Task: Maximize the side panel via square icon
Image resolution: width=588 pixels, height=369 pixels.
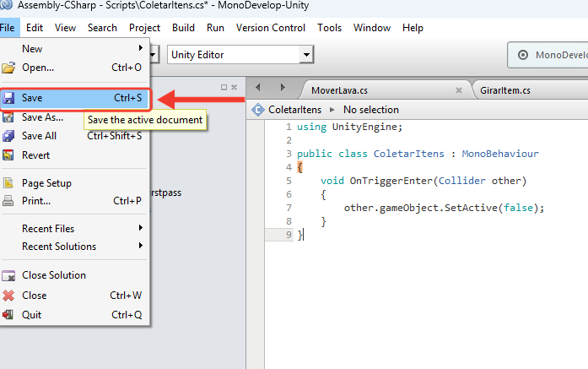Action: coord(224,87)
